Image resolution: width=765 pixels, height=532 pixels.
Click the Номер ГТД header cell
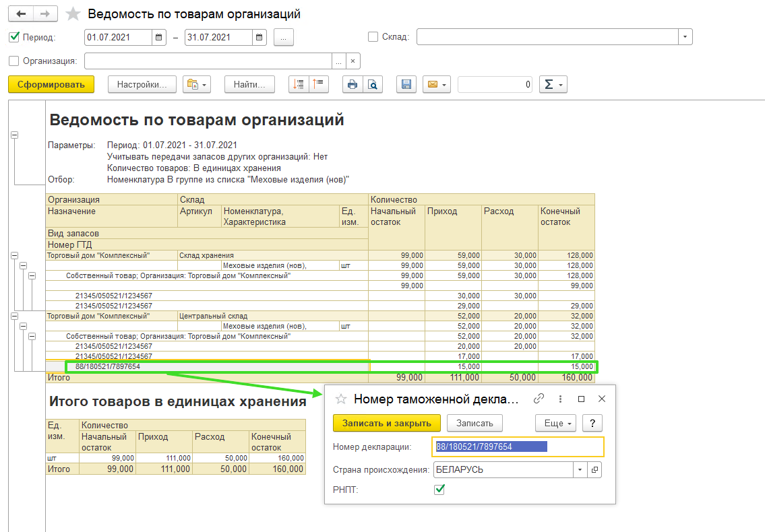click(208, 245)
